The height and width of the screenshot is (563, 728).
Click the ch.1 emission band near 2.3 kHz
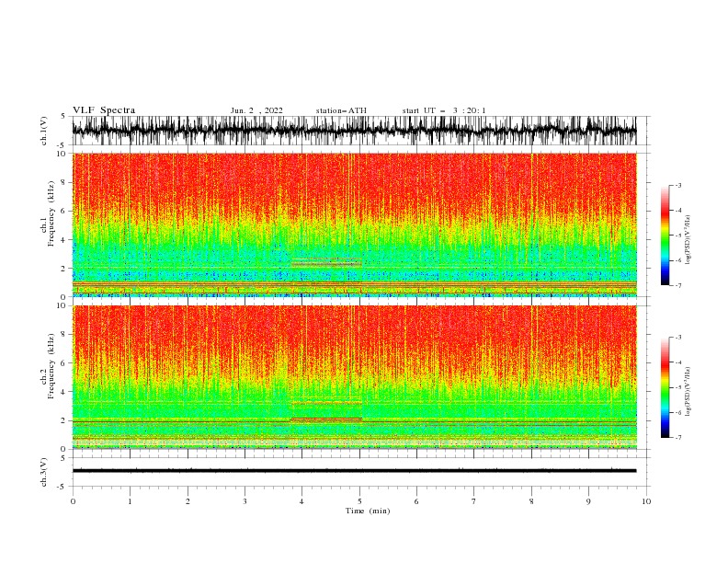pyautogui.click(x=326, y=264)
